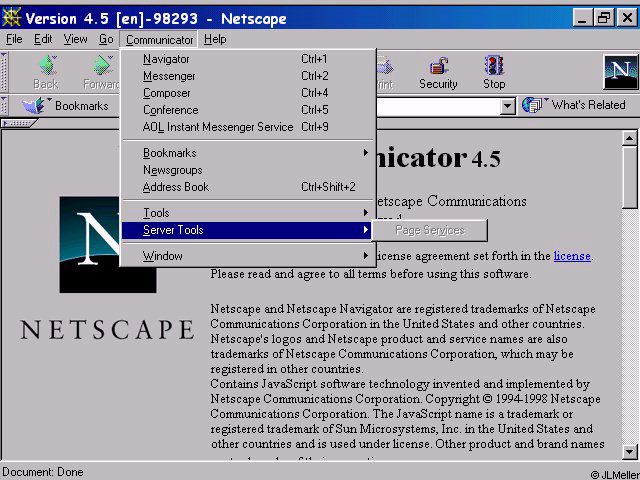The height and width of the screenshot is (480, 640).
Task: Open the license hyperlink
Action: coord(572,256)
